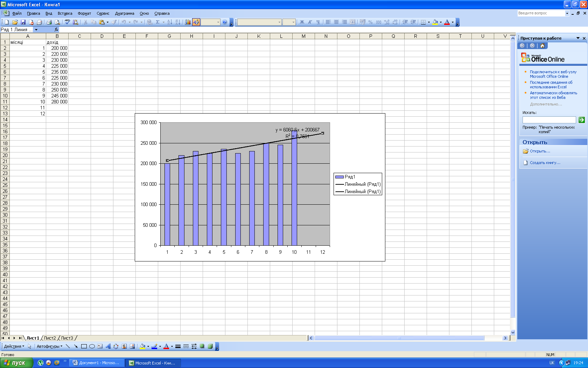The width and height of the screenshot is (588, 368).
Task: Click the Open folder toolbar icon
Action: point(15,22)
